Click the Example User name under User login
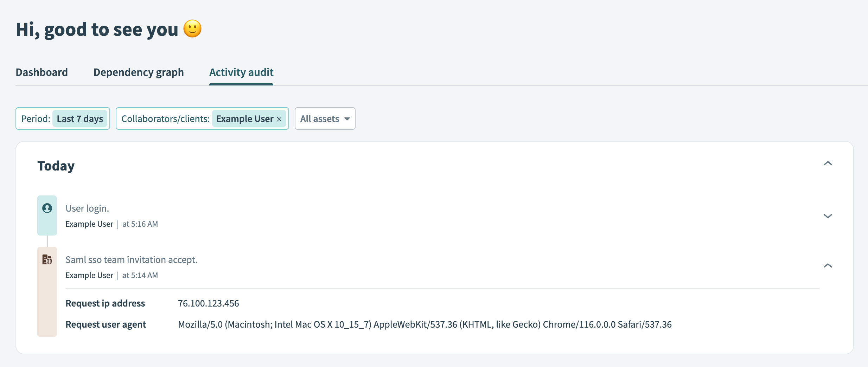This screenshot has width=868, height=367. [x=89, y=224]
